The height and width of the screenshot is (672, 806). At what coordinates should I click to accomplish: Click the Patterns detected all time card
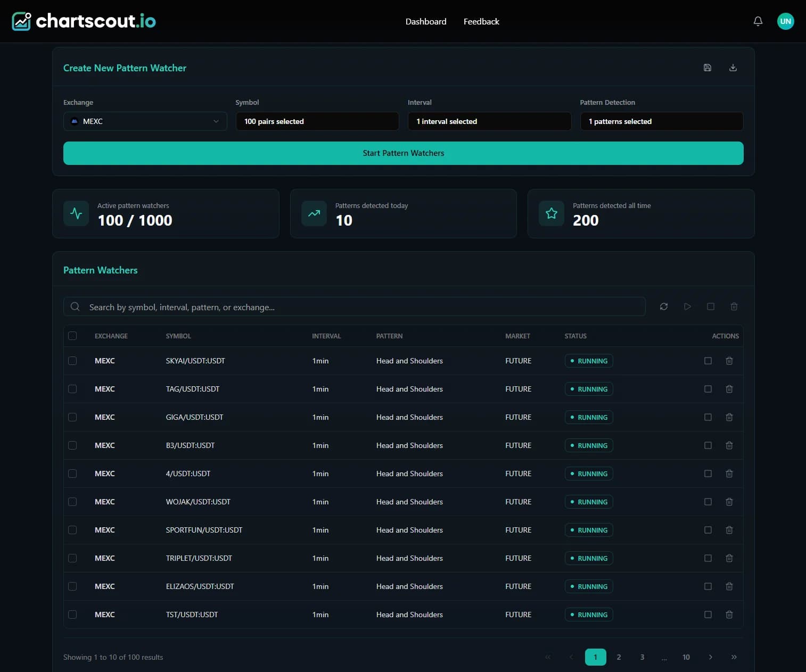pyautogui.click(x=641, y=213)
